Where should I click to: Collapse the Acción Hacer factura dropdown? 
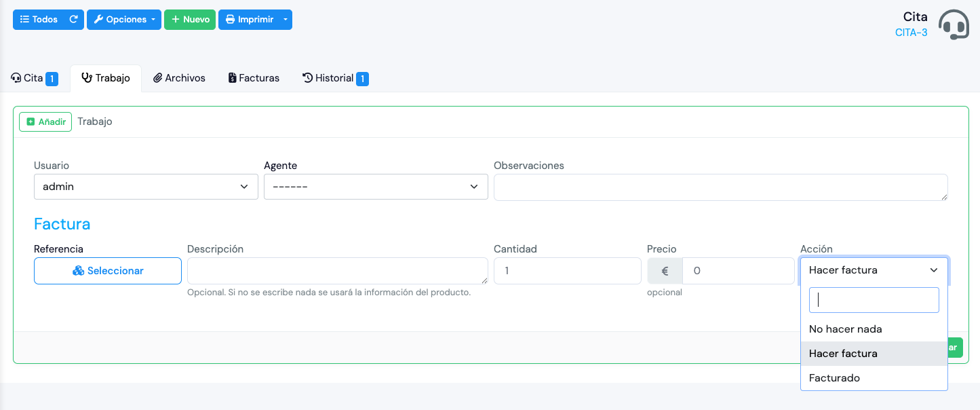[x=874, y=270]
